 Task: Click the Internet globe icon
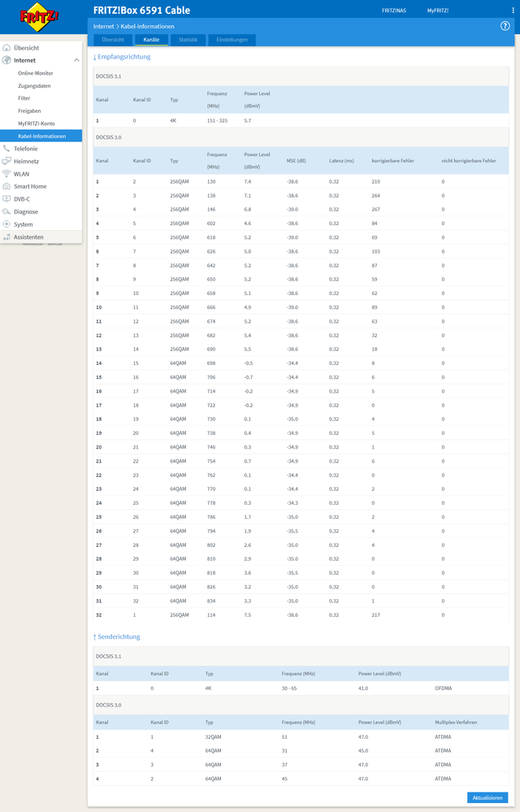(x=6, y=60)
